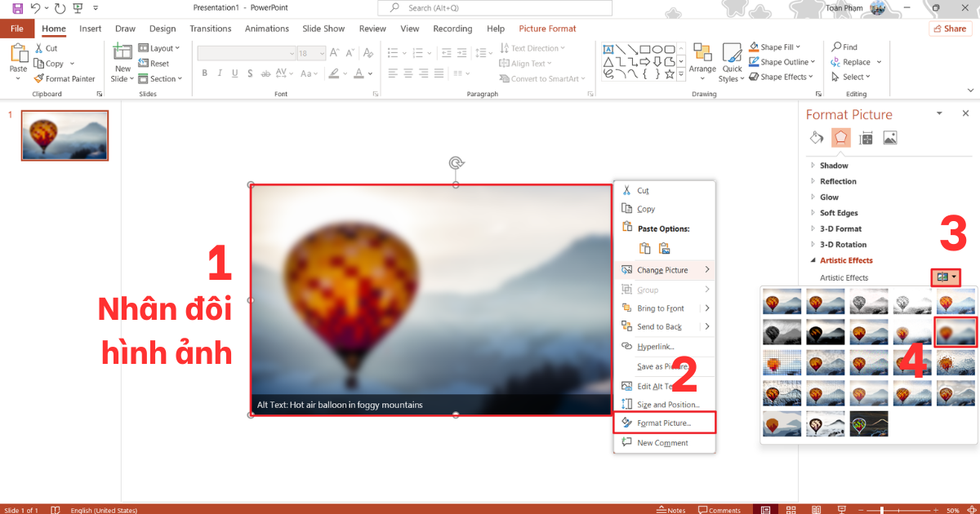Switch to the Picture Format tab
Image resolution: width=980 pixels, height=514 pixels.
(x=547, y=28)
